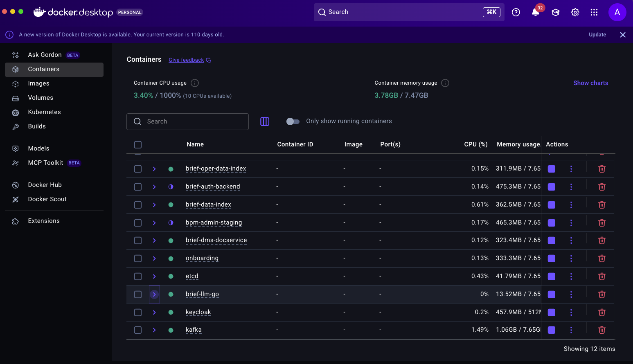Toggle Only show running containers switch
Viewport: 633px width, 364px height.
pos(293,121)
